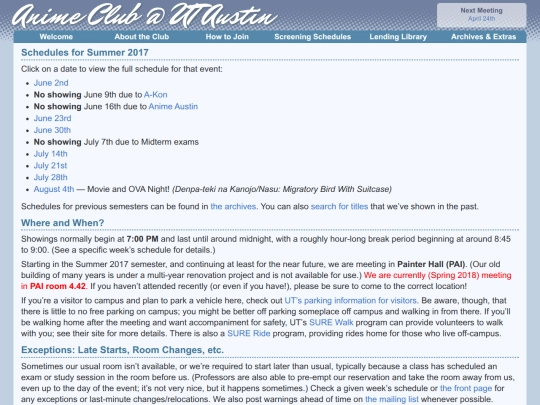540x405 pixels.
Task: Go to About the Club page
Action: pos(142,37)
